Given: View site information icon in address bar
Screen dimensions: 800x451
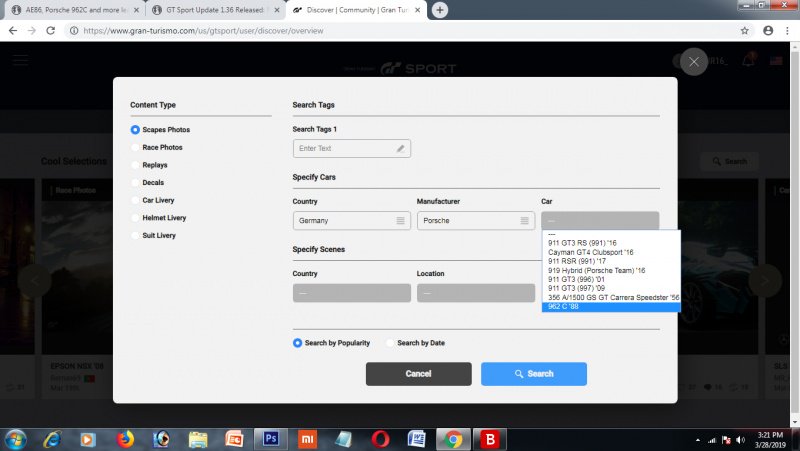Looking at the screenshot, I should [74, 31].
